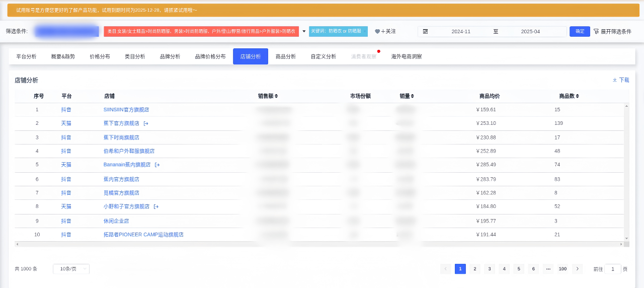Screen dimensions: 644x288
Task: Open 拓路者PIONEER CAMP运动旗舰店 link
Action: 143,235
